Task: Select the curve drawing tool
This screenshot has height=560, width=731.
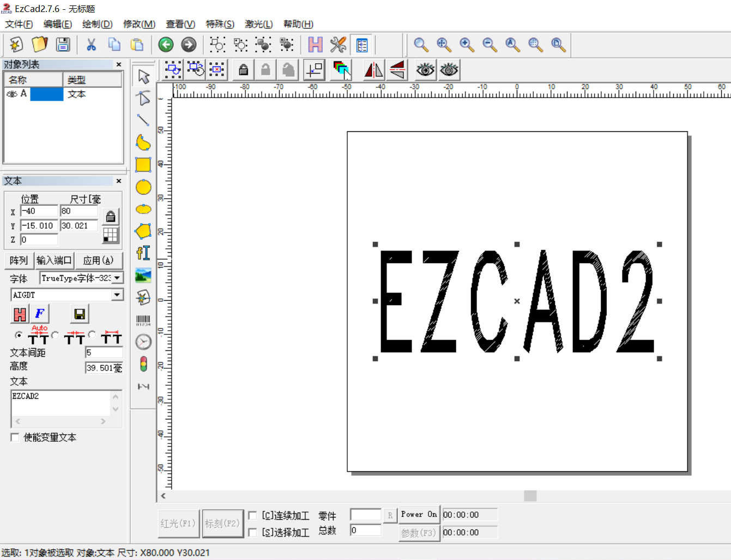Action: click(x=143, y=142)
